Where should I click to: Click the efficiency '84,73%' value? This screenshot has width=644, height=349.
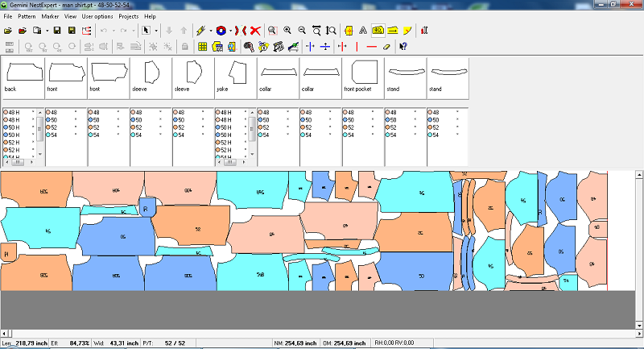tap(79, 343)
